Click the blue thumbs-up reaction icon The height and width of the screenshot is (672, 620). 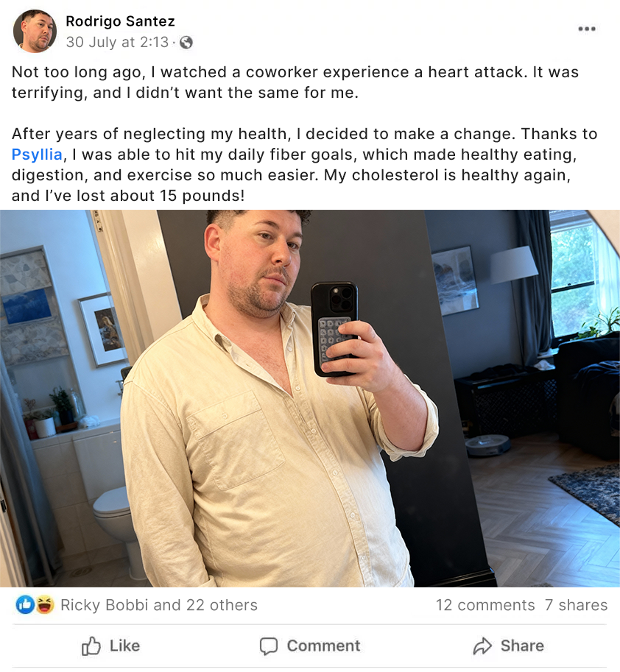(x=25, y=605)
